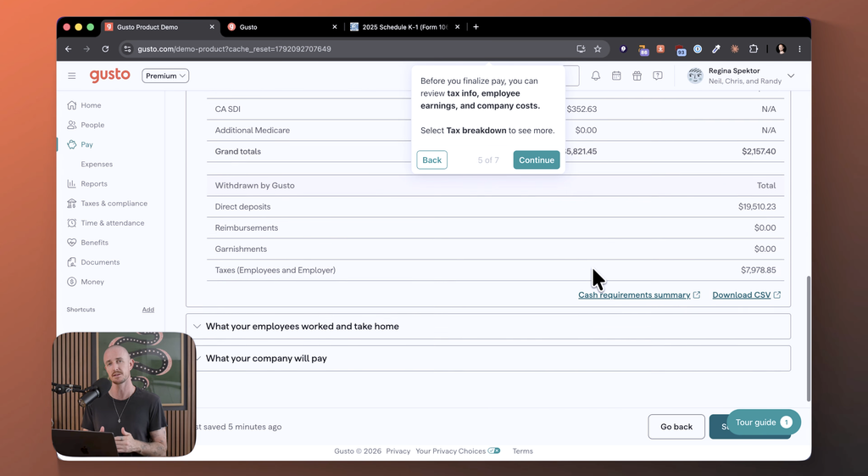Screen dimensions: 868x476
Task: Click the Taxes (Employees and Employer) row label
Action: coord(275,271)
